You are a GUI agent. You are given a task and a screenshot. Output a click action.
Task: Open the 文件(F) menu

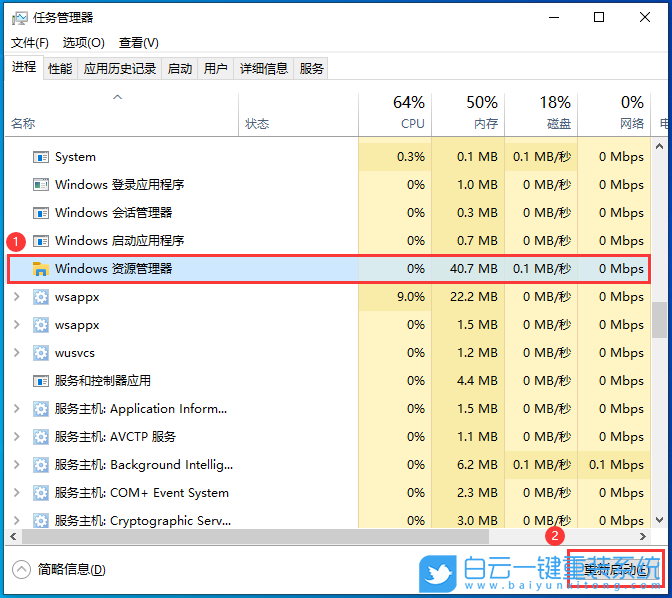pyautogui.click(x=30, y=43)
